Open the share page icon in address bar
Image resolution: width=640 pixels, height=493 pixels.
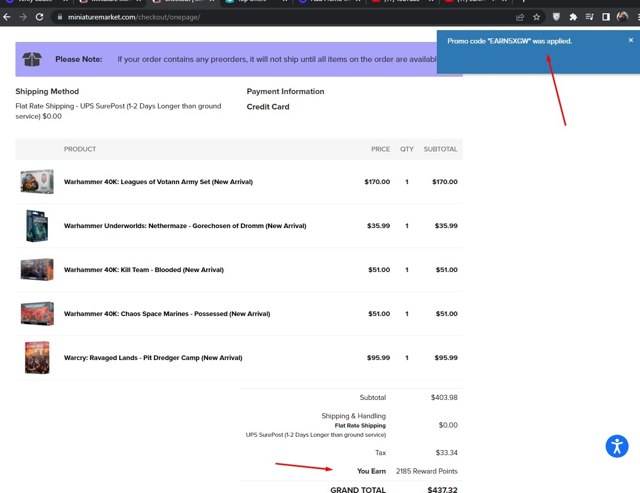pos(520,17)
